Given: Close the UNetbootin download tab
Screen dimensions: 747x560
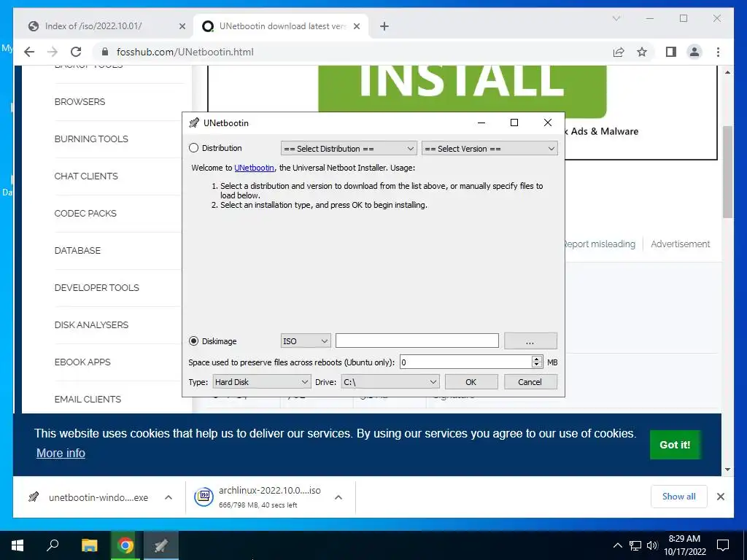Looking at the screenshot, I should click(x=356, y=26).
